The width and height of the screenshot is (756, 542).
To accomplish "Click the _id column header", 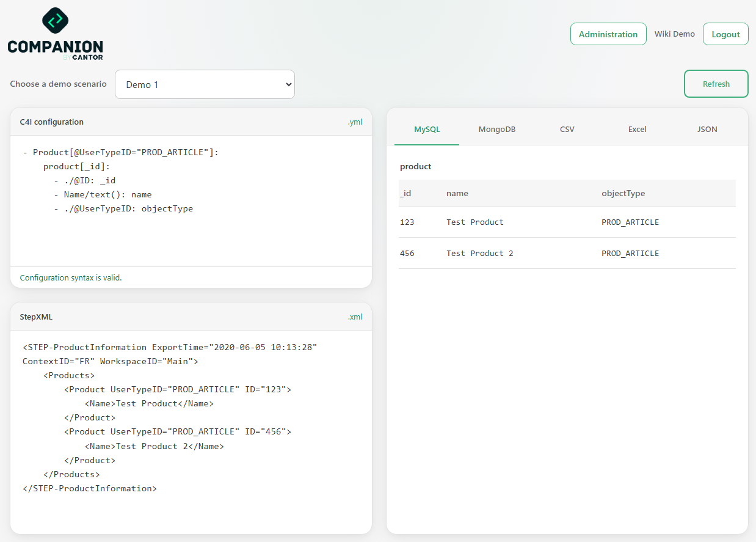I will pyautogui.click(x=405, y=193).
